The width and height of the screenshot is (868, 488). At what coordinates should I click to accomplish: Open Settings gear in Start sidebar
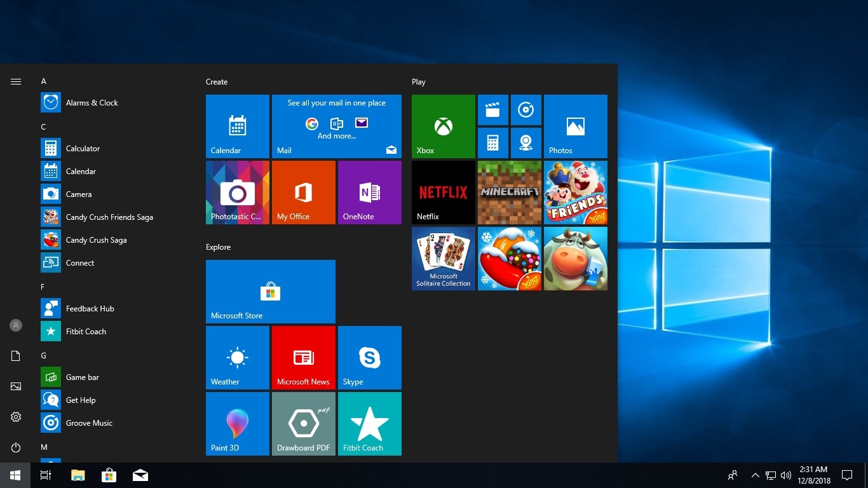coord(16,417)
